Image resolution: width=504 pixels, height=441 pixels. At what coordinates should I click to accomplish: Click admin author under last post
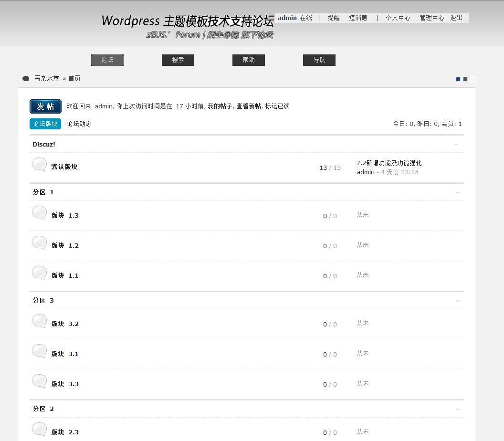coord(366,172)
